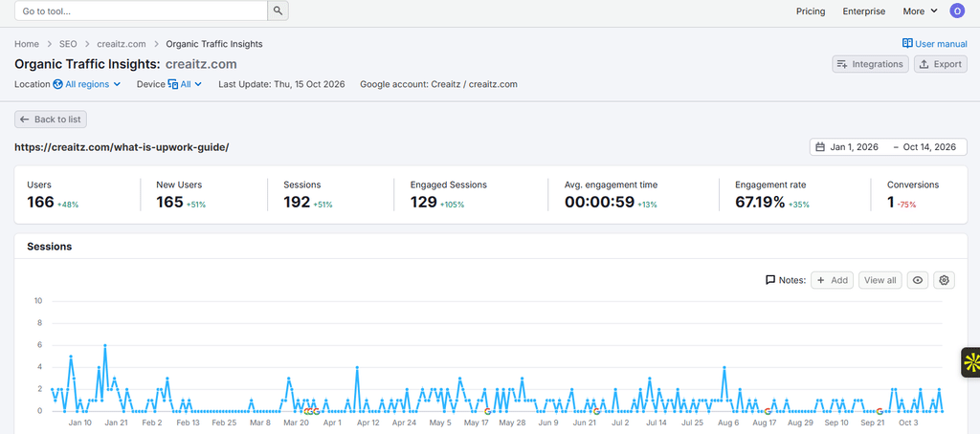Go to Home breadcrumb
This screenshot has height=434, width=980.
[27, 44]
